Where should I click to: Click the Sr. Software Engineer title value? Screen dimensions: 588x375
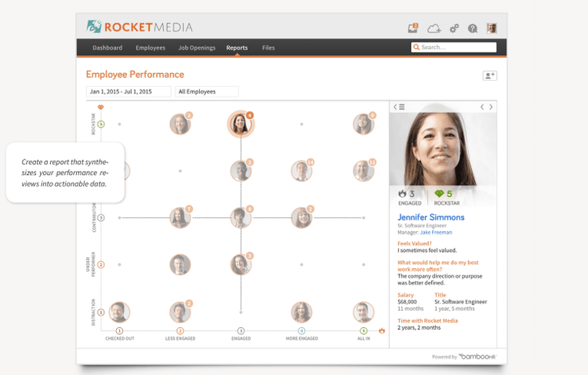(x=460, y=302)
